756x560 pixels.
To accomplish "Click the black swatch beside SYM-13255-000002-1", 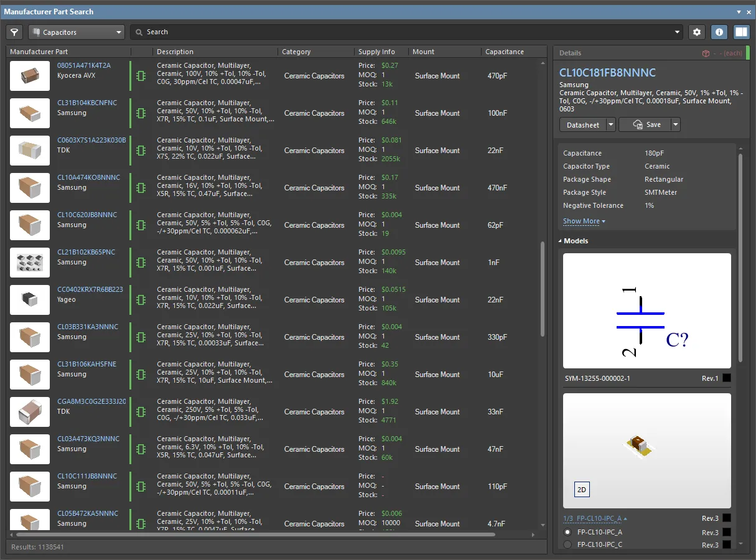I will (x=727, y=378).
